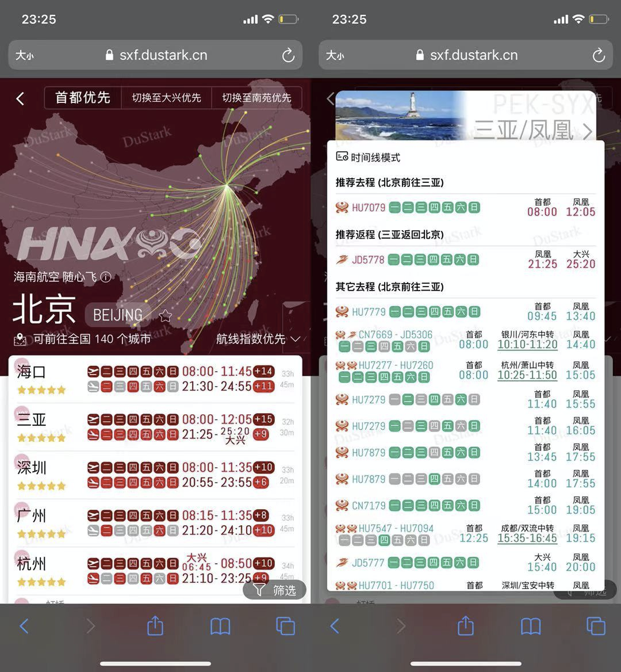The width and height of the screenshot is (621, 672).
Task: Switch to 切换至南苑优先 tab
Action: [256, 98]
